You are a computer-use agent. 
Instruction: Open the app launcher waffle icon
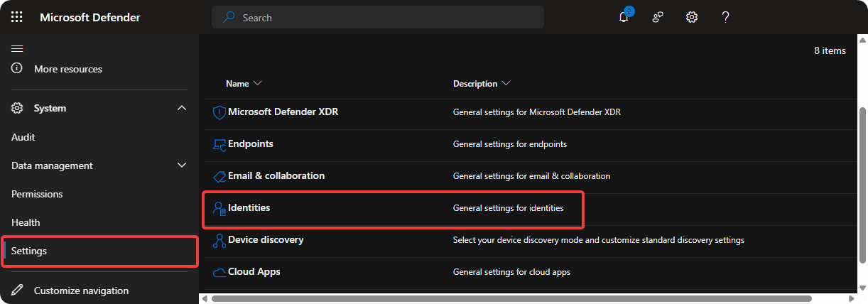coord(17,17)
